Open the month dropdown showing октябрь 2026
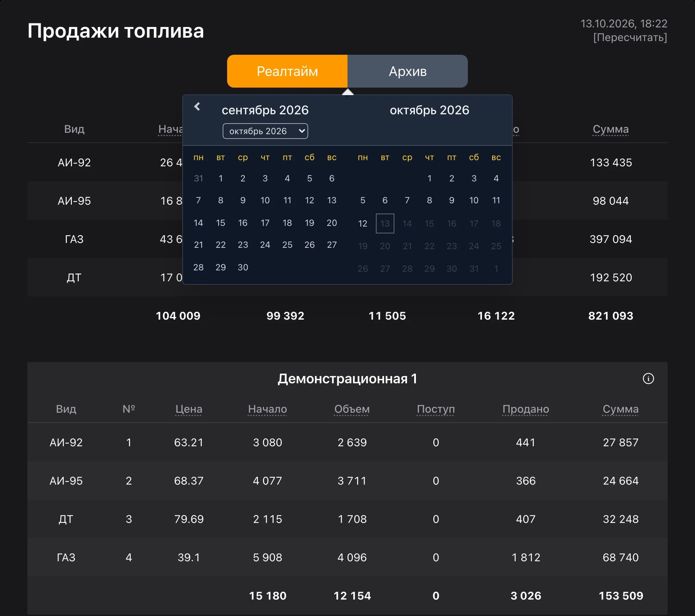Image resolution: width=695 pixels, height=616 pixels. pyautogui.click(x=265, y=131)
